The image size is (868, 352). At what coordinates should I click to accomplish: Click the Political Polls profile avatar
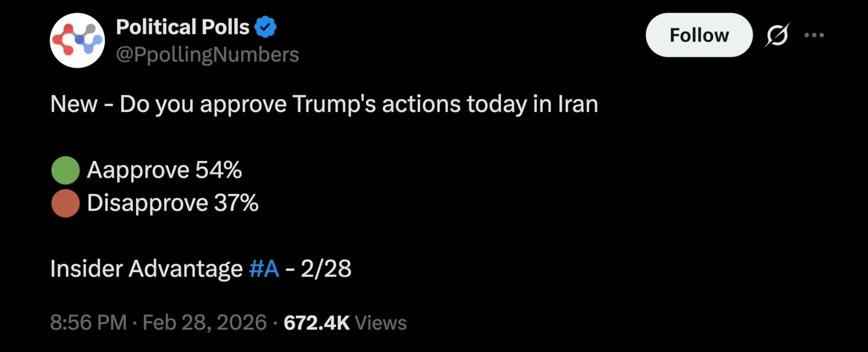[78, 40]
